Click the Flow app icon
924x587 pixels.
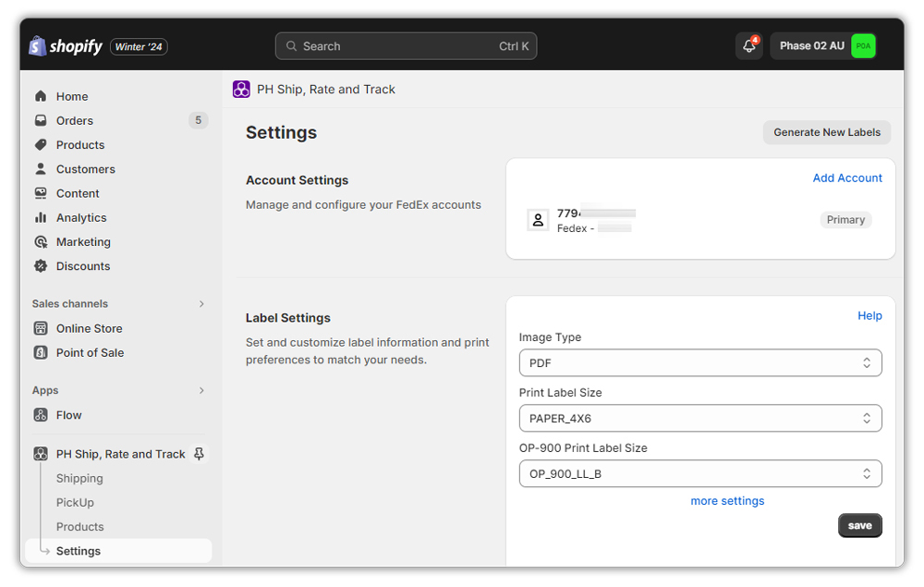(x=41, y=415)
